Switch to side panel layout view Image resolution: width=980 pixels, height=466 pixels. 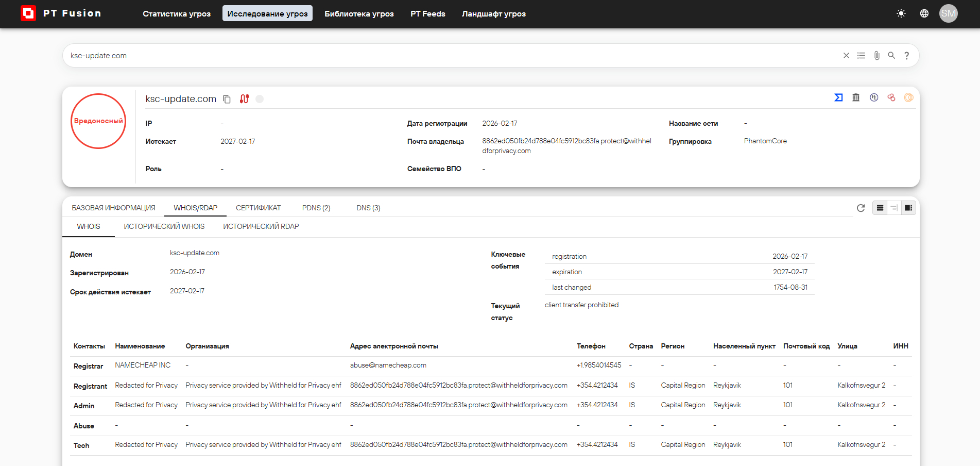point(908,208)
